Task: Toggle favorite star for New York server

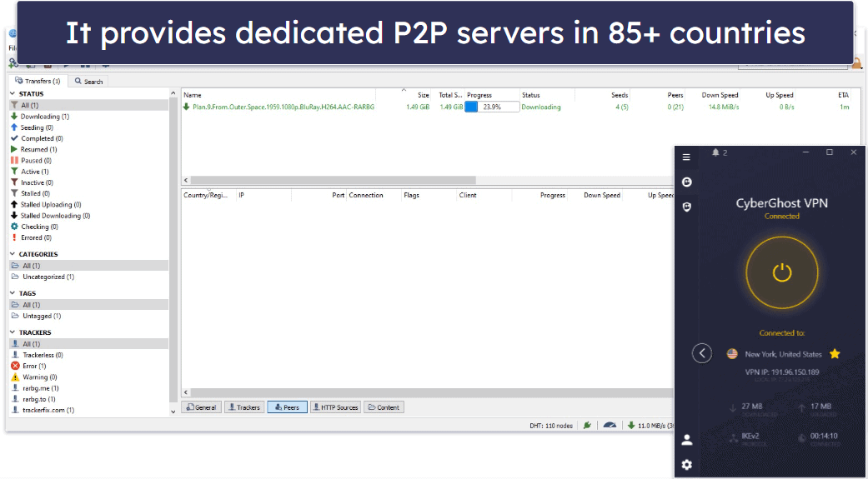Action: point(835,354)
